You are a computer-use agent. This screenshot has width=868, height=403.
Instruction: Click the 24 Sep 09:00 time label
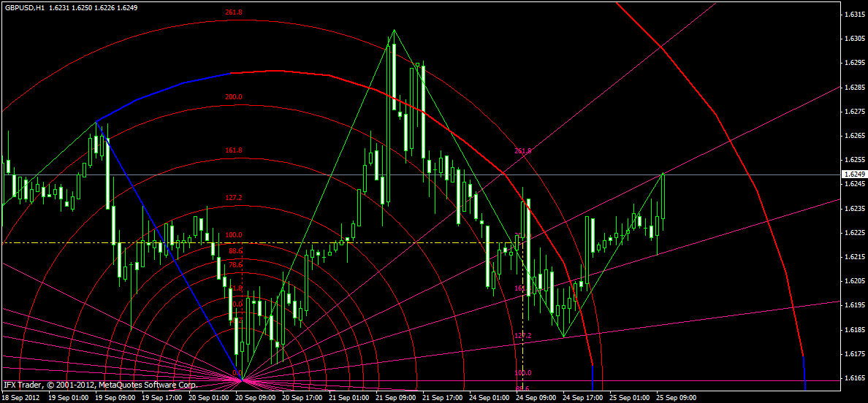point(536,397)
